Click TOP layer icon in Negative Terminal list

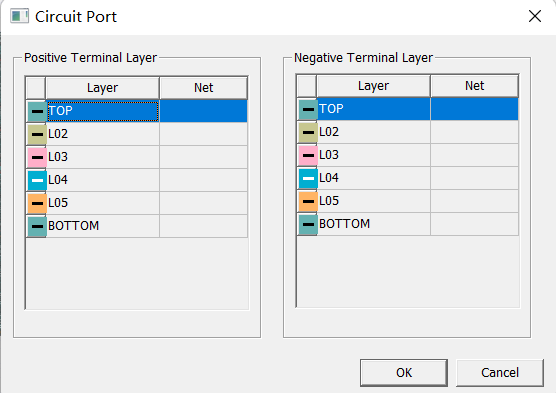click(308, 109)
